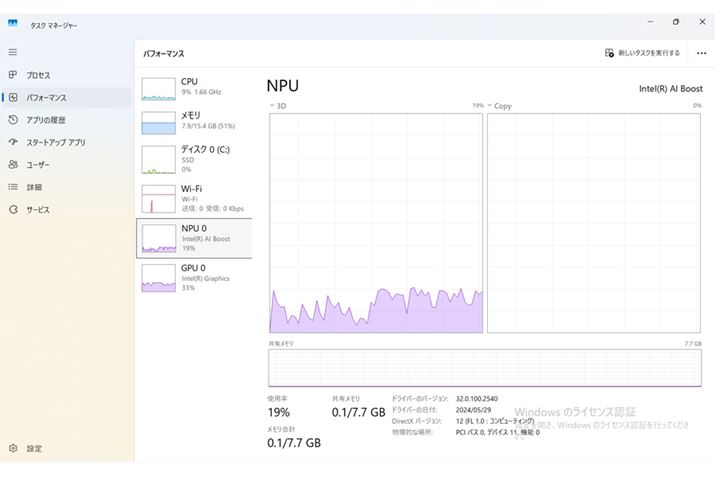The height and width of the screenshot is (477, 715).
Task: Click the 詳細 list icon
Action: pos(13,187)
